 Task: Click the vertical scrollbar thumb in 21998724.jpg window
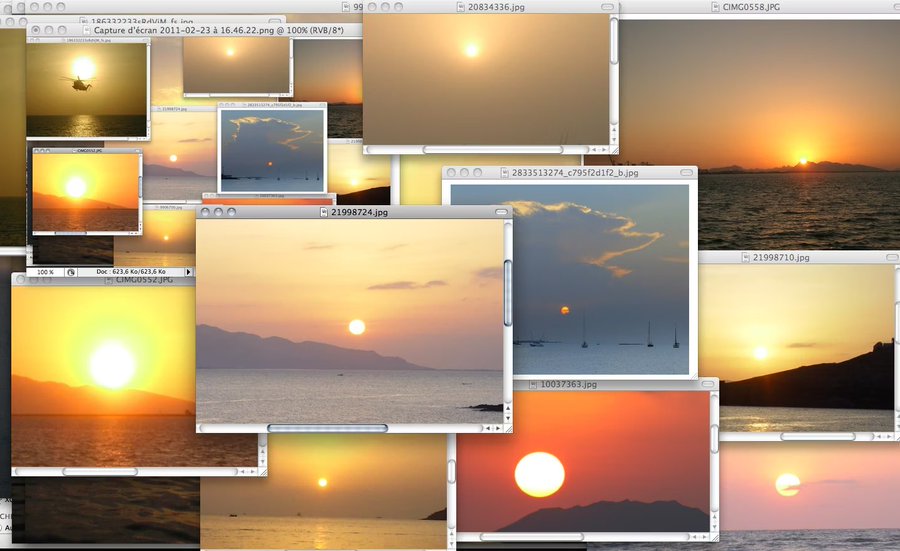[508, 292]
